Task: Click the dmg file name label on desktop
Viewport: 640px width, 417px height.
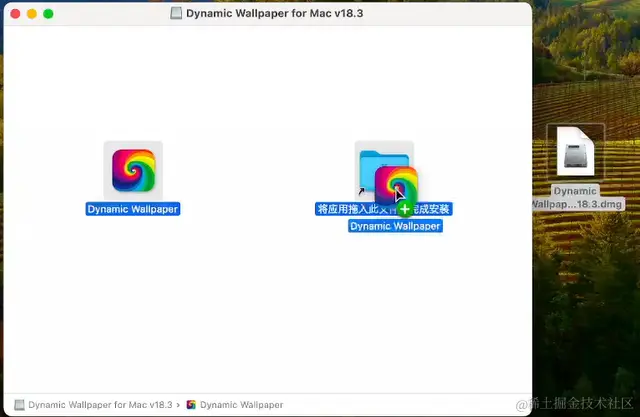Action: pos(576,197)
